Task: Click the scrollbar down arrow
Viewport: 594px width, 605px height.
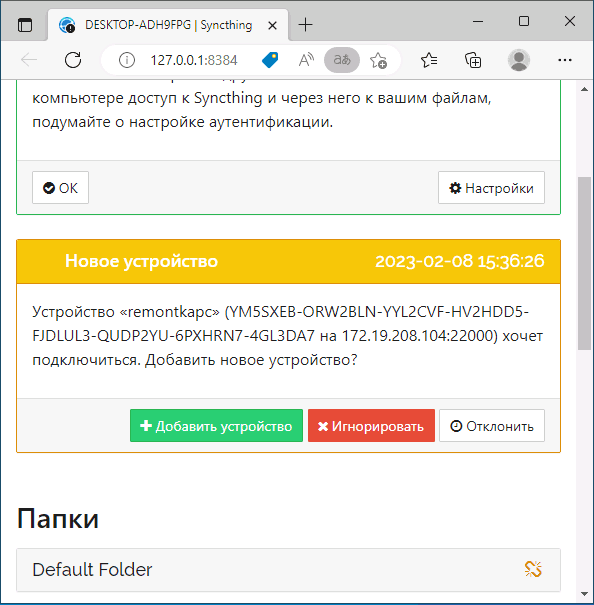Action: (x=585, y=594)
